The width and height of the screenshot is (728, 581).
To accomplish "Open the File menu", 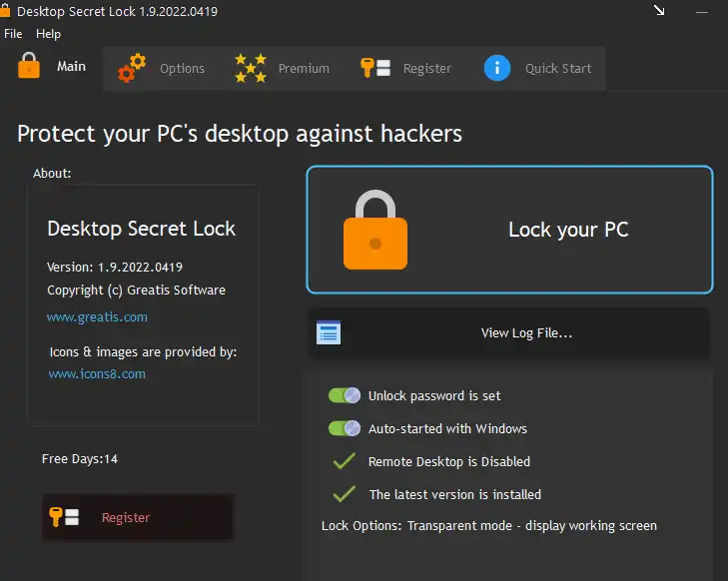I will 13,34.
